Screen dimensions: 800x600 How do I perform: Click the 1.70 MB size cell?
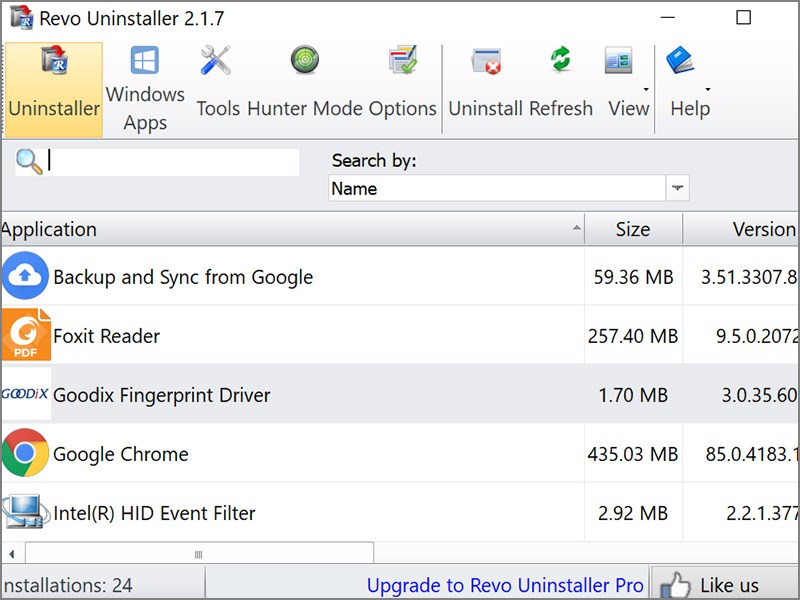(x=633, y=395)
